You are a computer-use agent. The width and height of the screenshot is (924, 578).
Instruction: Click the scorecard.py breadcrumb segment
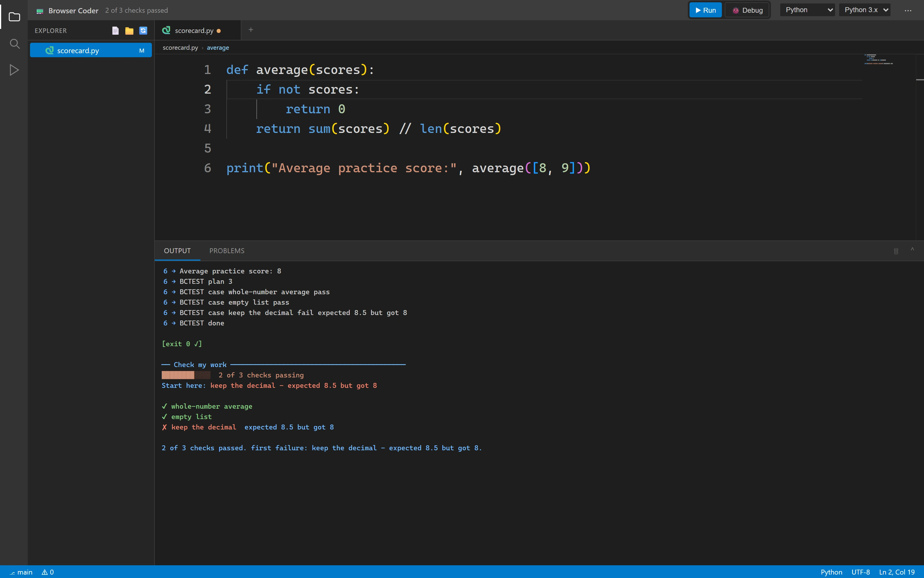[180, 47]
